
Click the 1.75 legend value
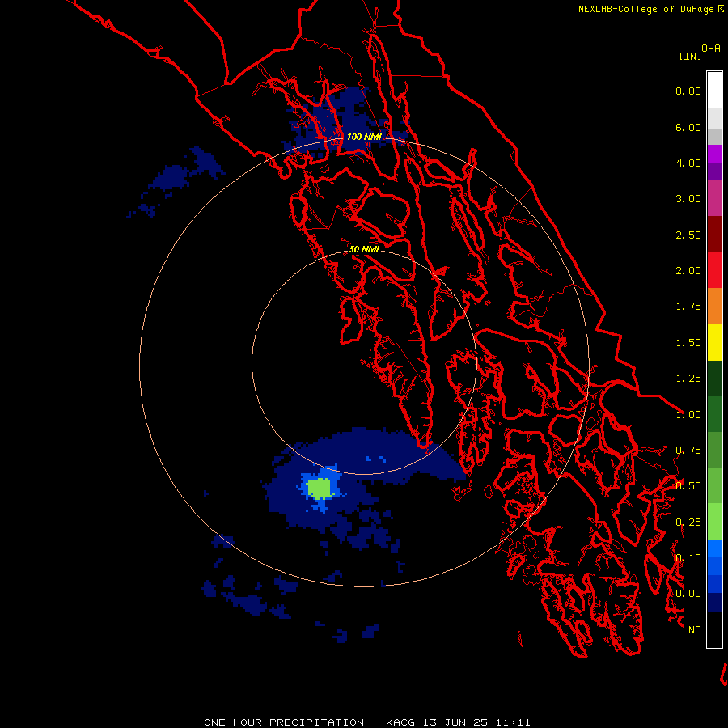click(688, 307)
